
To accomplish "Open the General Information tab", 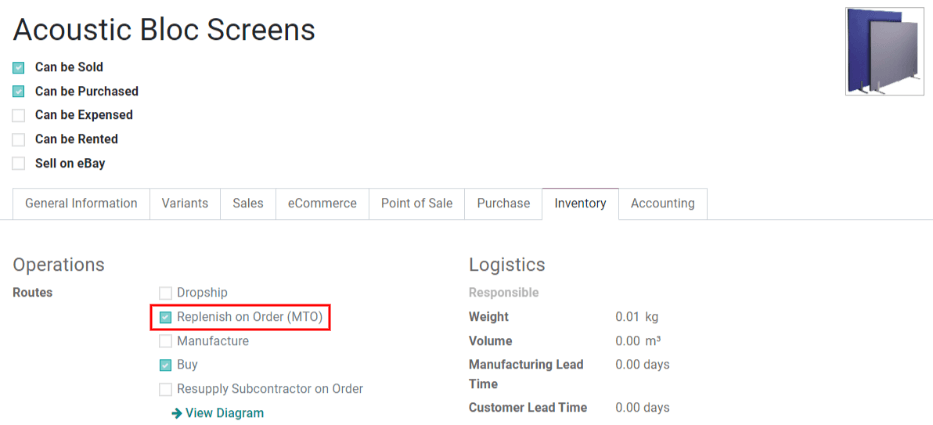I will [81, 203].
